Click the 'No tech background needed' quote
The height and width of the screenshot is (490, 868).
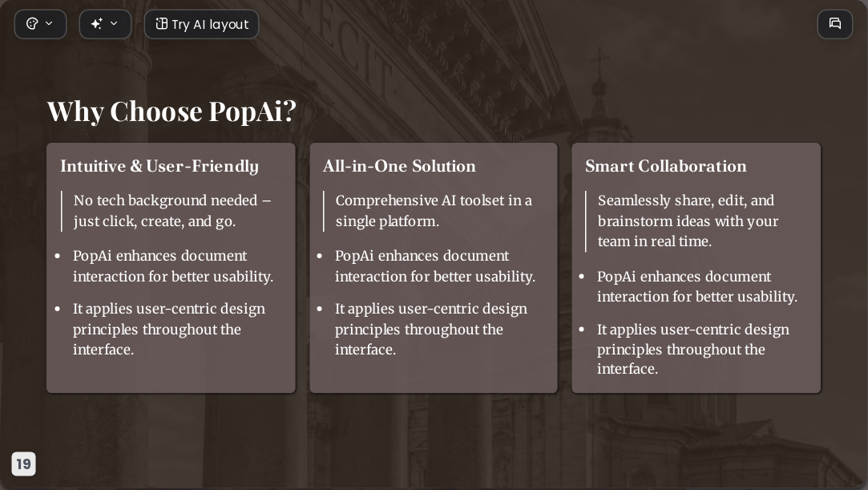pos(172,211)
